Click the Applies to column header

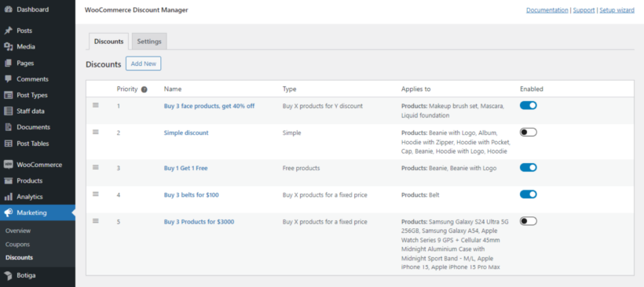coord(415,89)
